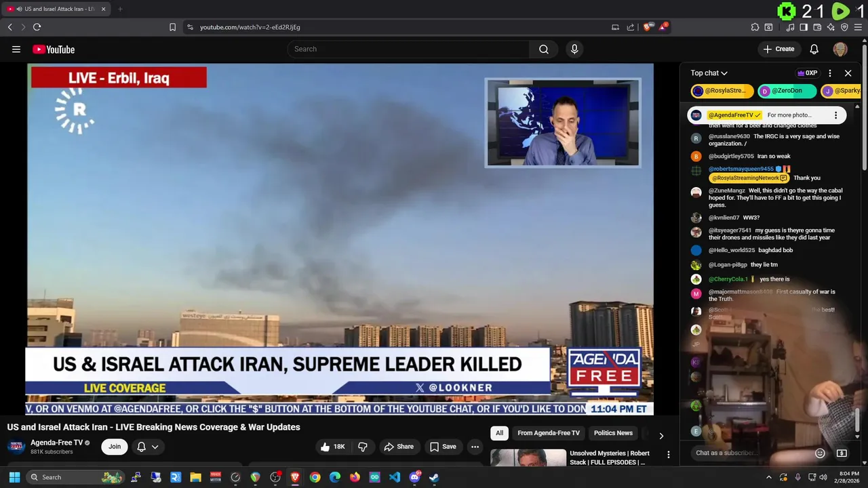Open Windows Start menu
This screenshot has height=488, width=868.
14,477
